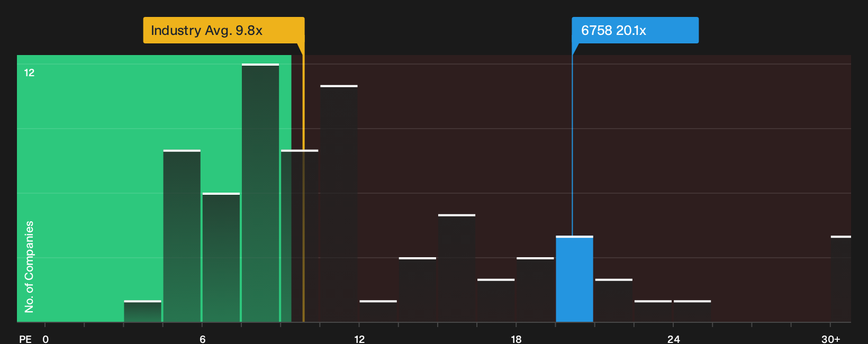Click the tallest bar reaching 12 companies

(260, 193)
